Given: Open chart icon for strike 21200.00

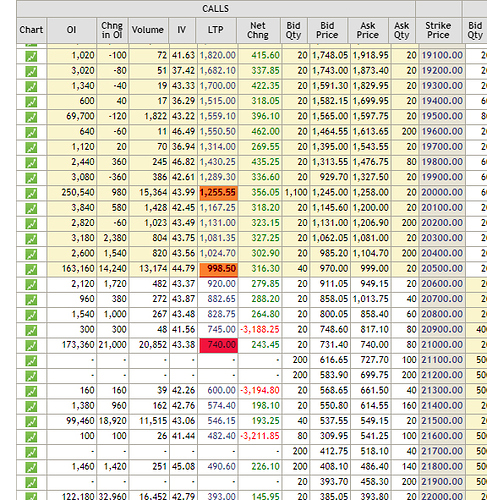Looking at the screenshot, I should (31, 376).
